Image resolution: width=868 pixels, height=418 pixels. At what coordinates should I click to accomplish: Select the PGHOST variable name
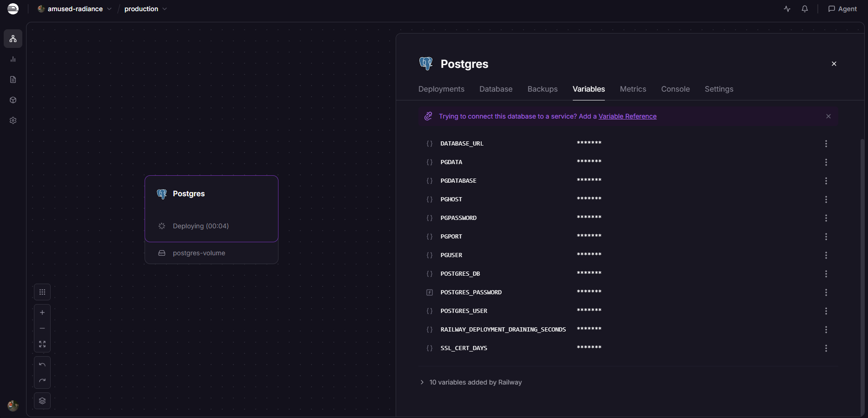451,199
